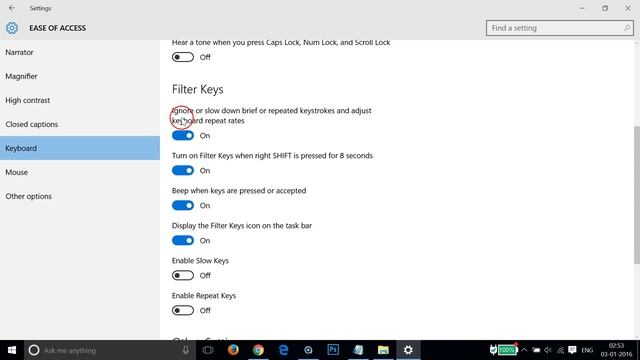Open Microsoft Edge from the taskbar
The image size is (640, 360).
point(283,350)
